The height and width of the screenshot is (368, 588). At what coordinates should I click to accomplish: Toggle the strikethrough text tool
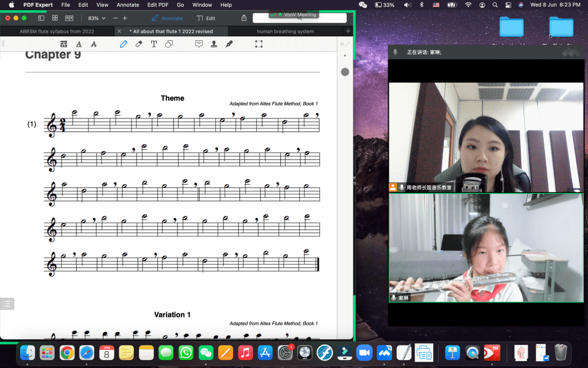[x=94, y=44]
